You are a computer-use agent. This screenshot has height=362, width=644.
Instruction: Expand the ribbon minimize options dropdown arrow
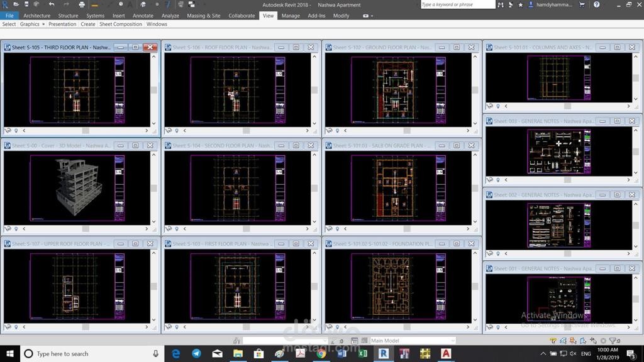pos(372,16)
